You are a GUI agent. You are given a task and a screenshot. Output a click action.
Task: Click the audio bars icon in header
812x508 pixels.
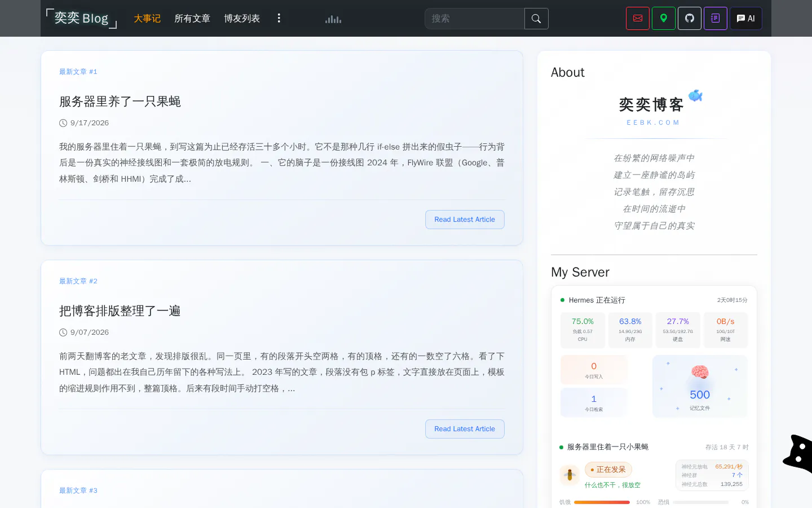(x=333, y=19)
